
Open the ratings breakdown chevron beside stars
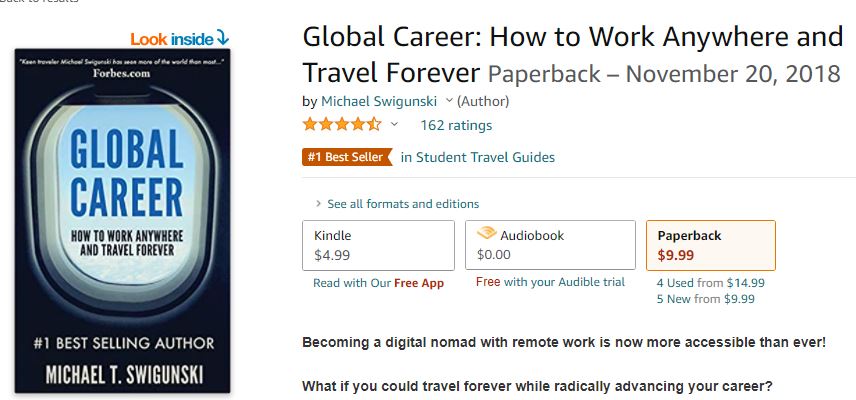[394, 124]
